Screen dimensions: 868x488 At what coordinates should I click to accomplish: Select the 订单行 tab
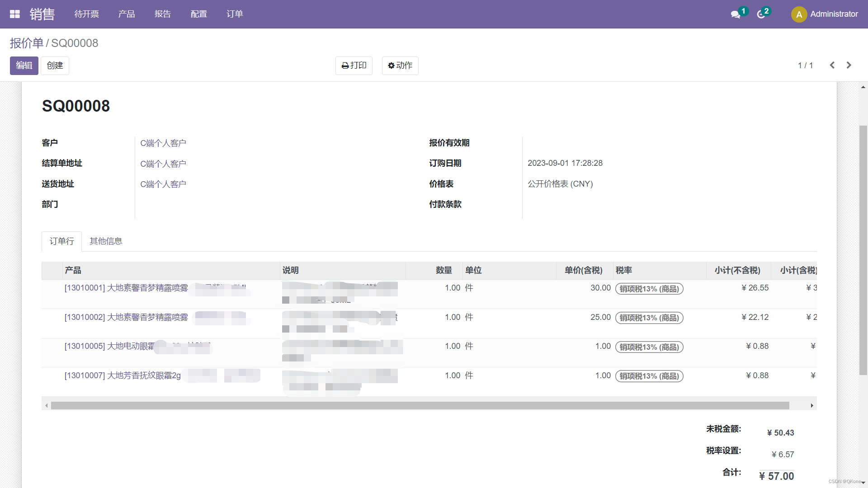[x=61, y=241]
